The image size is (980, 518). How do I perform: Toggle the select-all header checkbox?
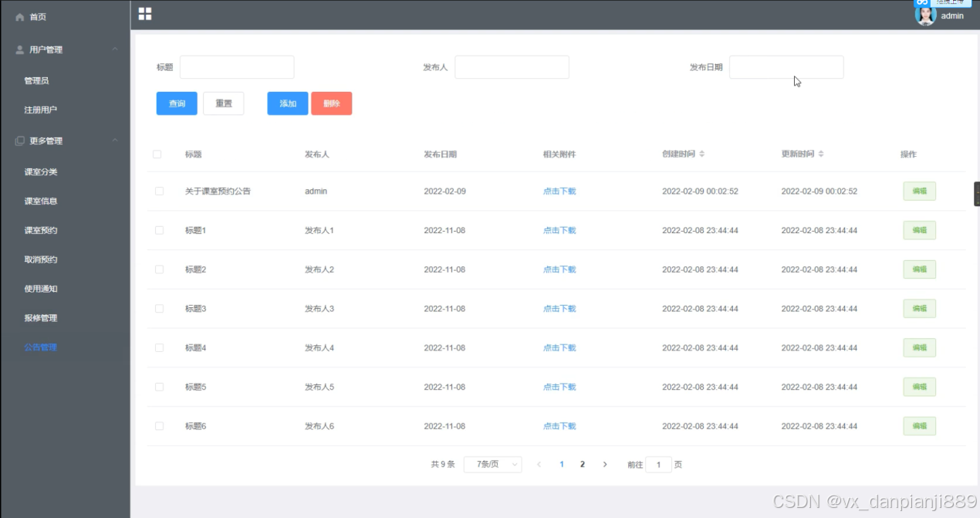157,154
